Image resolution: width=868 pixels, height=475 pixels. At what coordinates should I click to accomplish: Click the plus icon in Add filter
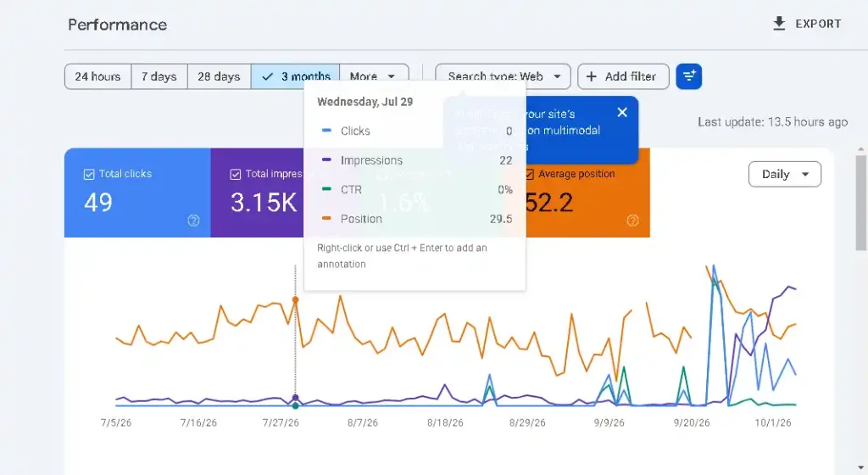[x=591, y=76]
